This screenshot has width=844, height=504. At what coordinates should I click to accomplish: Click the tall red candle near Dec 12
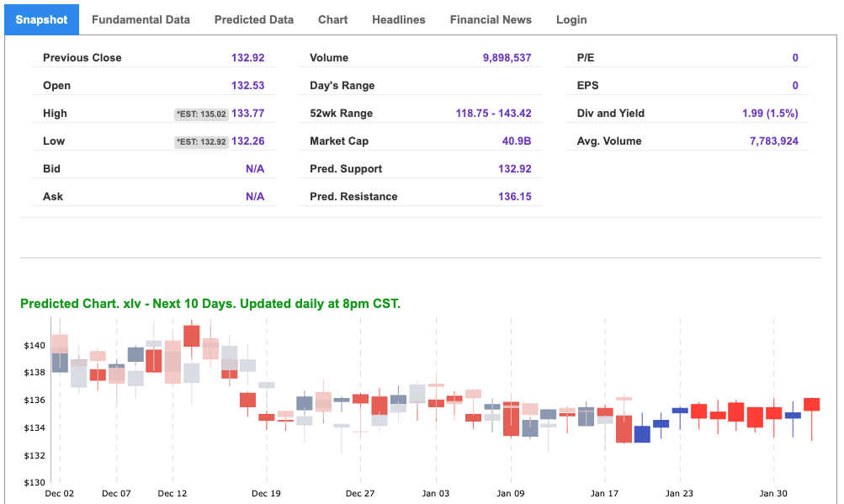(x=192, y=336)
